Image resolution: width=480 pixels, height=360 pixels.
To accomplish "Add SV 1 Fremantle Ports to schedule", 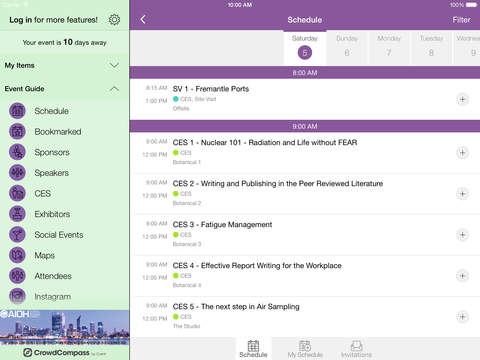I will 462,99.
